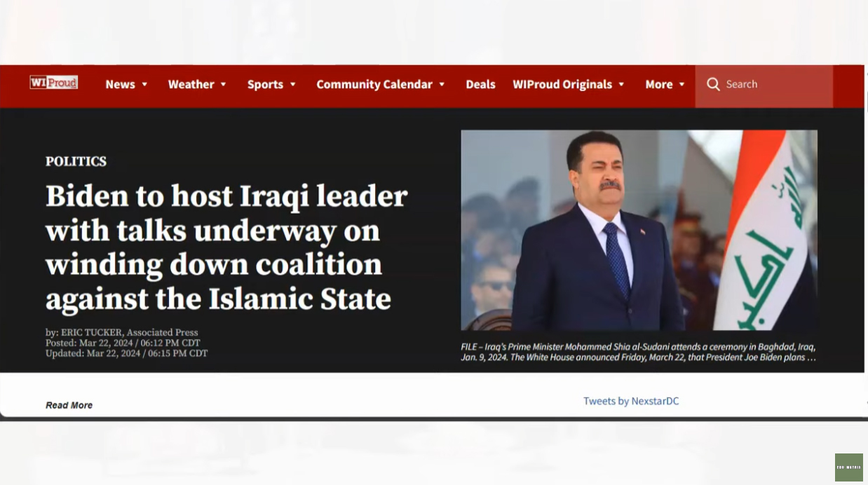Open the Weather menu item

click(x=191, y=84)
